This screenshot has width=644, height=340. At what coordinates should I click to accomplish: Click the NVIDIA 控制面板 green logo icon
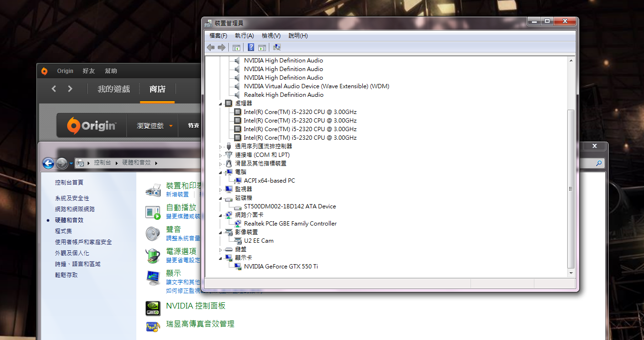153,308
